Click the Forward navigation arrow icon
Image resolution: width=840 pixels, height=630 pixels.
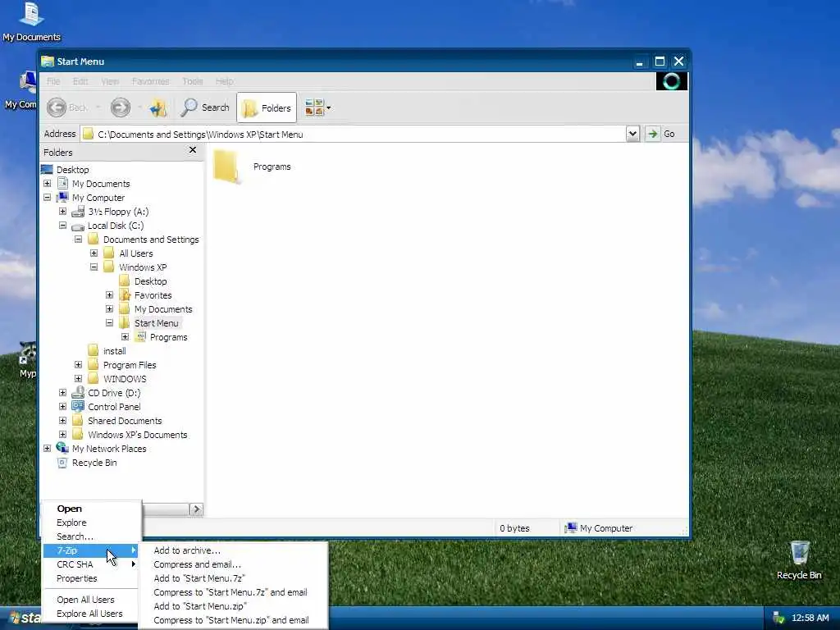121,107
